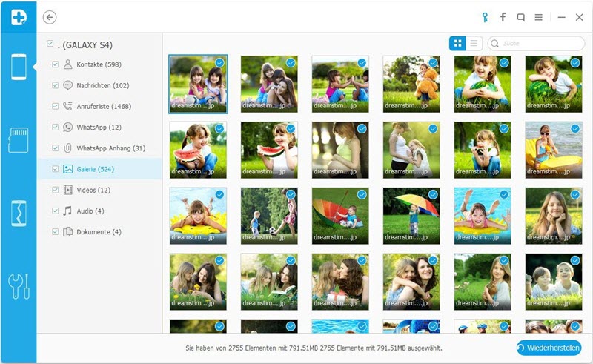This screenshot has height=364, width=593.
Task: Click the app logo plus icon
Action: click(x=19, y=16)
